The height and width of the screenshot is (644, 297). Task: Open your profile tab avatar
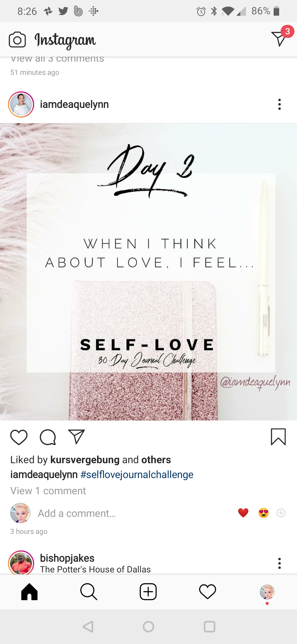[x=267, y=592]
